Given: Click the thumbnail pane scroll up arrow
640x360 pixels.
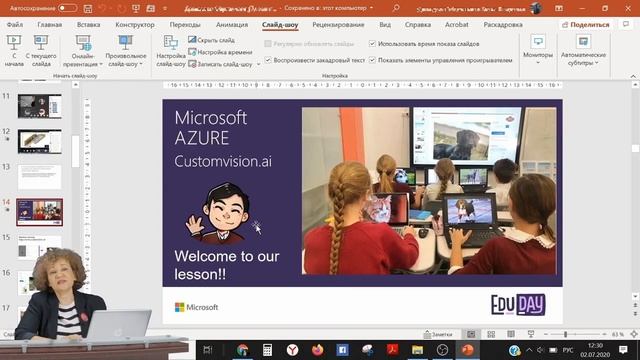Looking at the screenshot, I should (76, 85).
